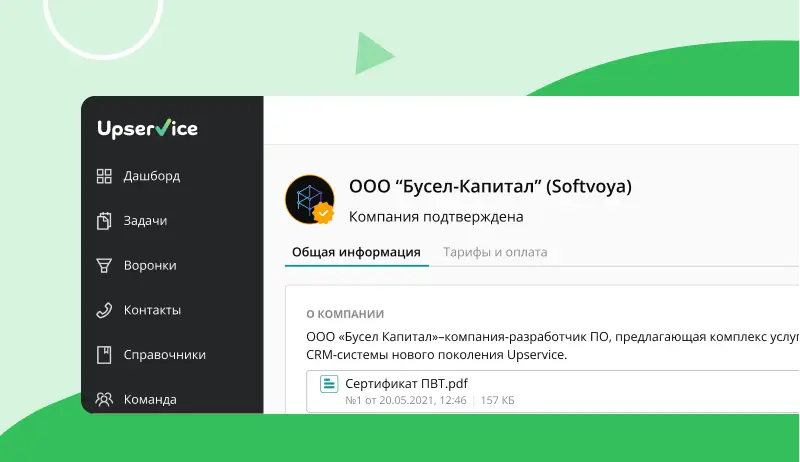Click the orange verified badge
The width and height of the screenshot is (800, 462).
click(323, 213)
